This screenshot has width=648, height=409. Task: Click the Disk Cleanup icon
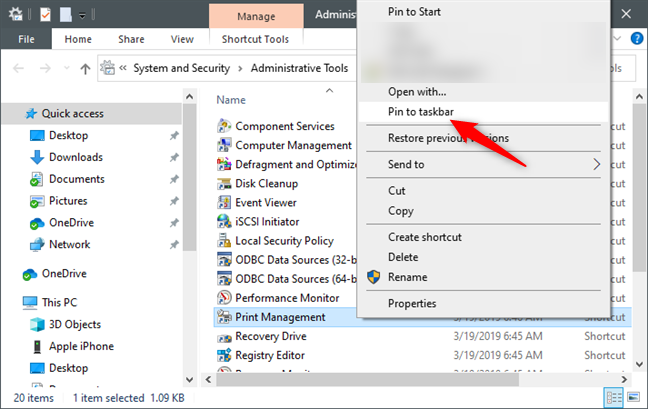[224, 183]
